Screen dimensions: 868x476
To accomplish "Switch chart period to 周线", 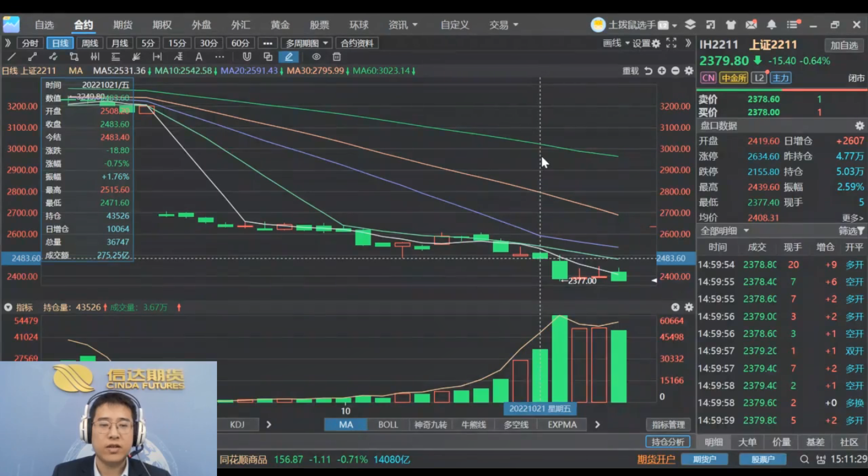I will tap(90, 43).
